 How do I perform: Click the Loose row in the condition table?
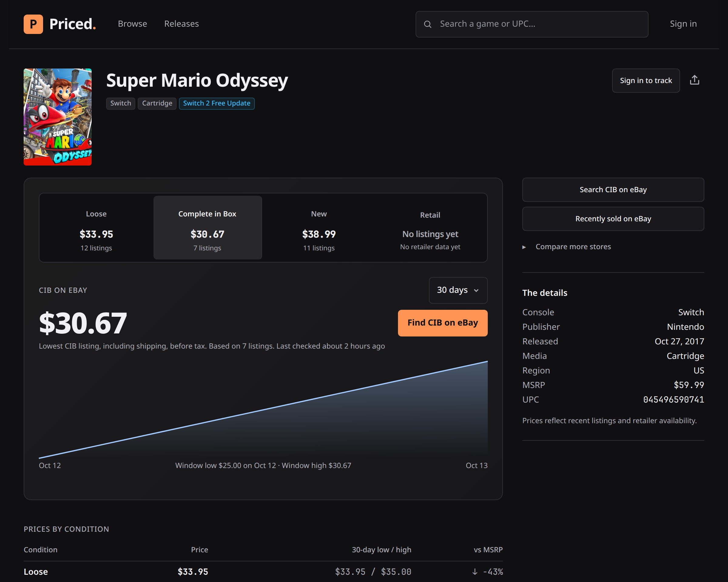[263, 572]
